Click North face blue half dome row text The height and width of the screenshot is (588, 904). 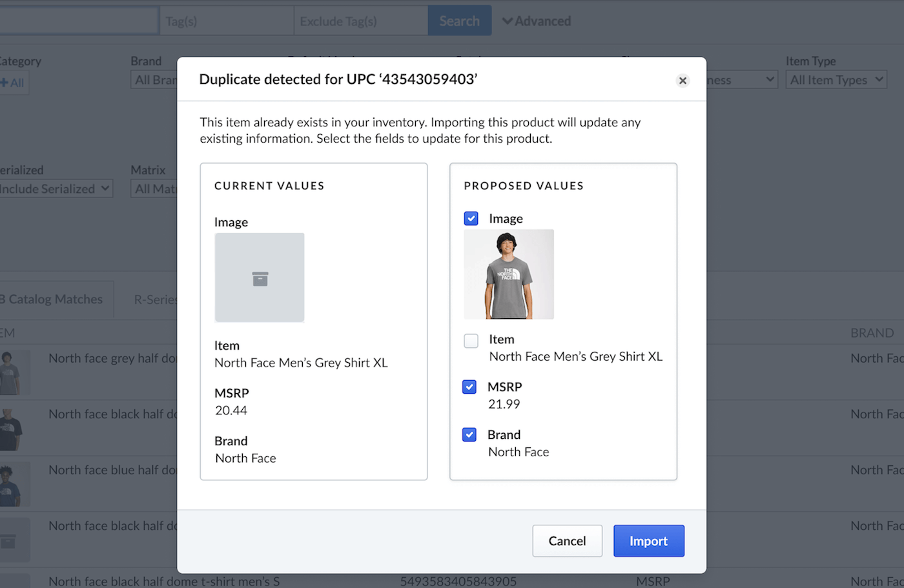click(112, 470)
